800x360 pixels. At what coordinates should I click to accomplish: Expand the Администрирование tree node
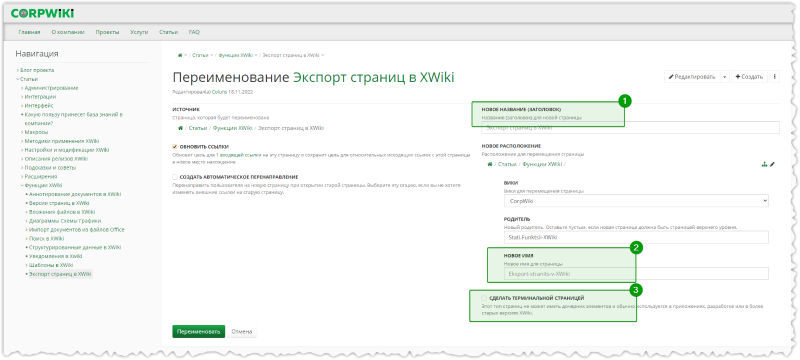22,88
